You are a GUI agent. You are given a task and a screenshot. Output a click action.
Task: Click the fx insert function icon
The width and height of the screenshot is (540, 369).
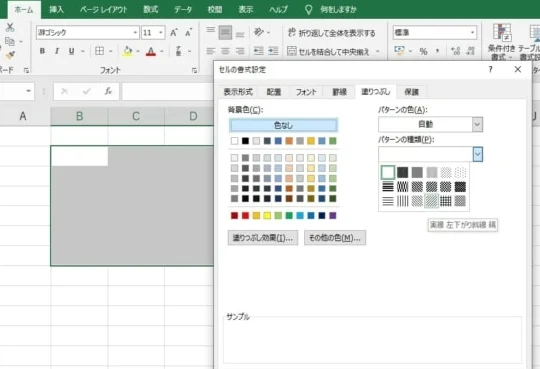click(108, 91)
